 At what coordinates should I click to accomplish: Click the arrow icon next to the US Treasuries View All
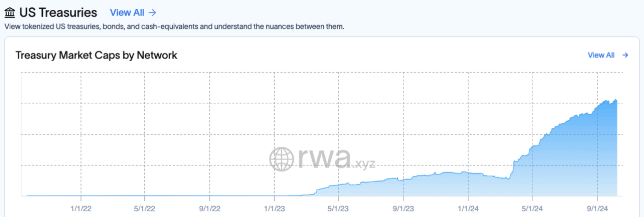point(152,13)
